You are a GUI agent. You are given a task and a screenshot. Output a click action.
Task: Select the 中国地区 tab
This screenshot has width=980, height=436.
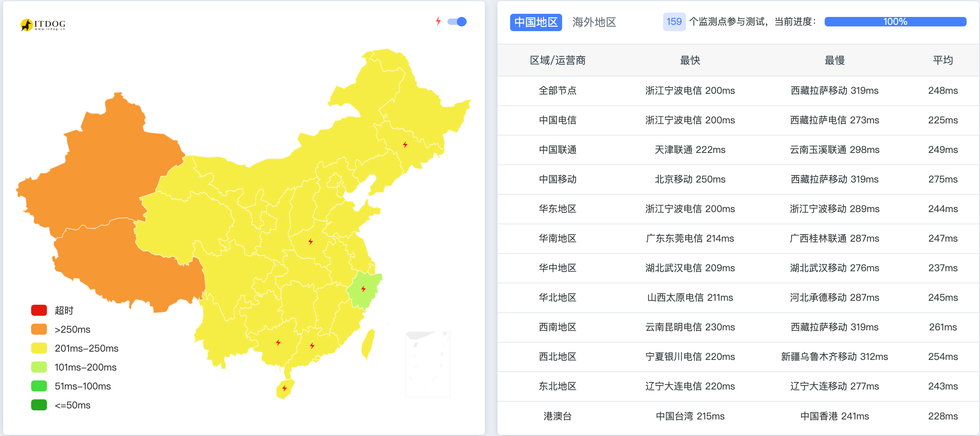coord(536,22)
